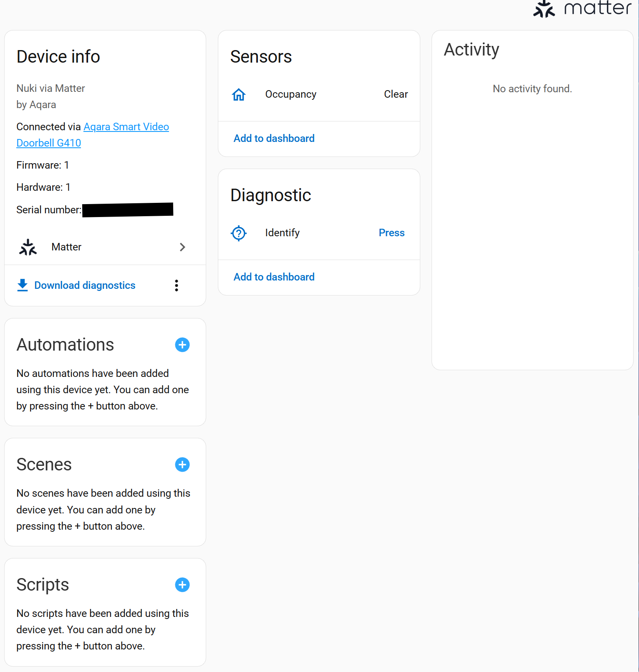
Task: Add a new script with plus button
Action: coord(182,585)
